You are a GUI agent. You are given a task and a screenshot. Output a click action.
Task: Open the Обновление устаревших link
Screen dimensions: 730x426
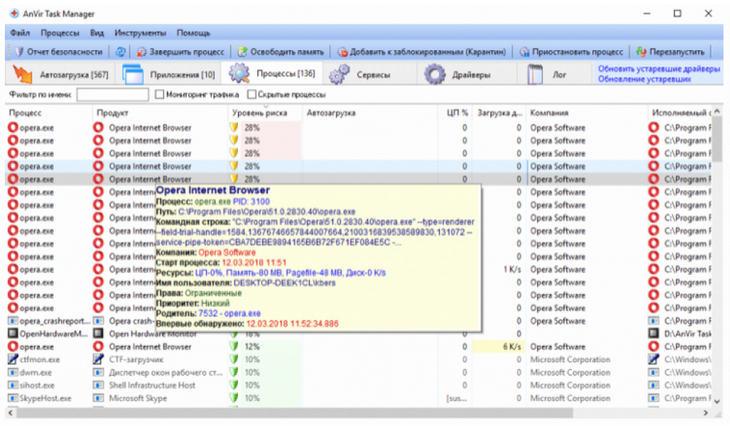pos(644,79)
